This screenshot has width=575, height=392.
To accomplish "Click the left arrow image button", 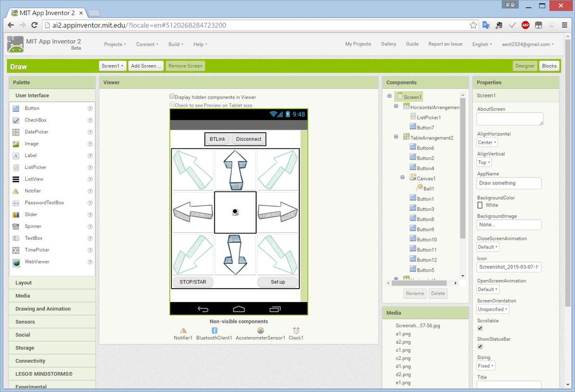I will [x=193, y=212].
